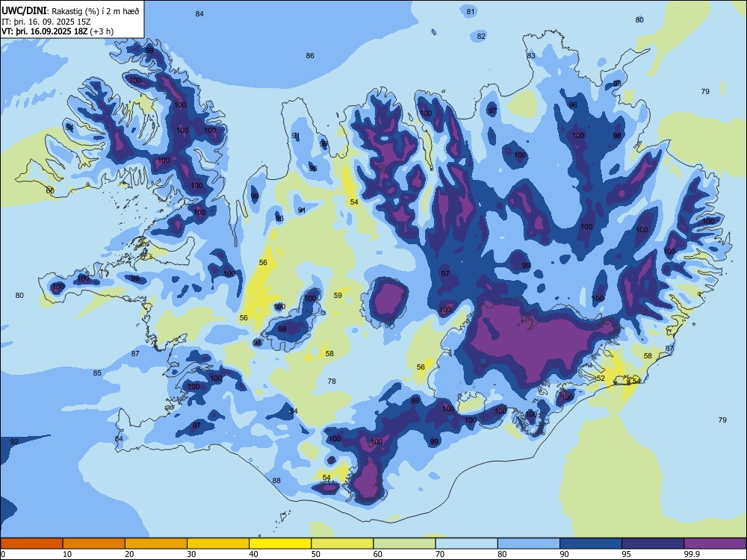Click the bright yellow 40–50 legend swatch

[x=280, y=544]
